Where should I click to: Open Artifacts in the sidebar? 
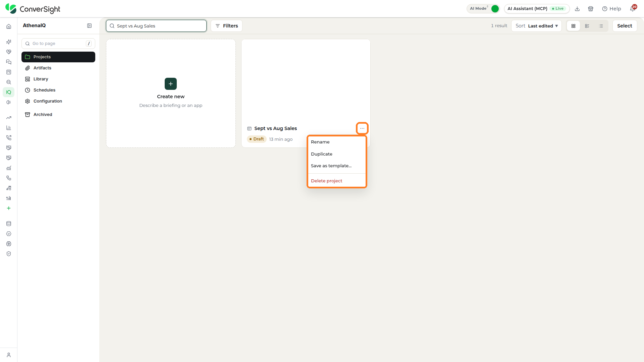pos(58,68)
